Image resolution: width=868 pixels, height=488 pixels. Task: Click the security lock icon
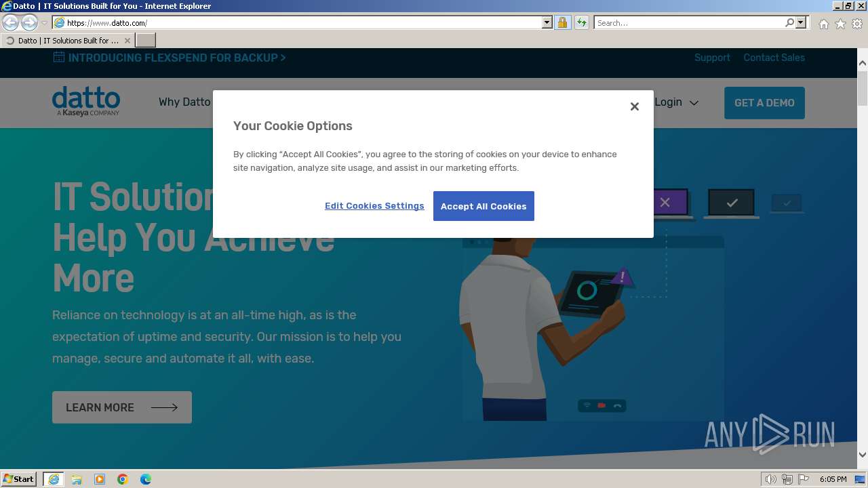pyautogui.click(x=562, y=23)
